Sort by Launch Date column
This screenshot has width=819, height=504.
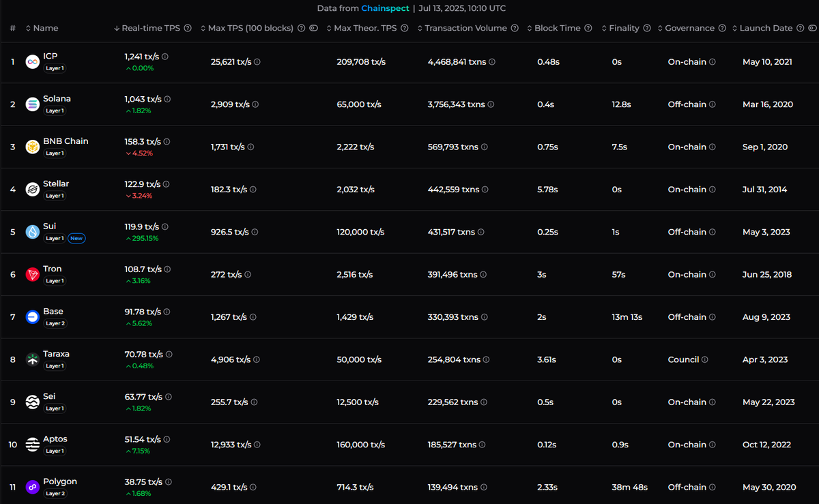tap(762, 28)
